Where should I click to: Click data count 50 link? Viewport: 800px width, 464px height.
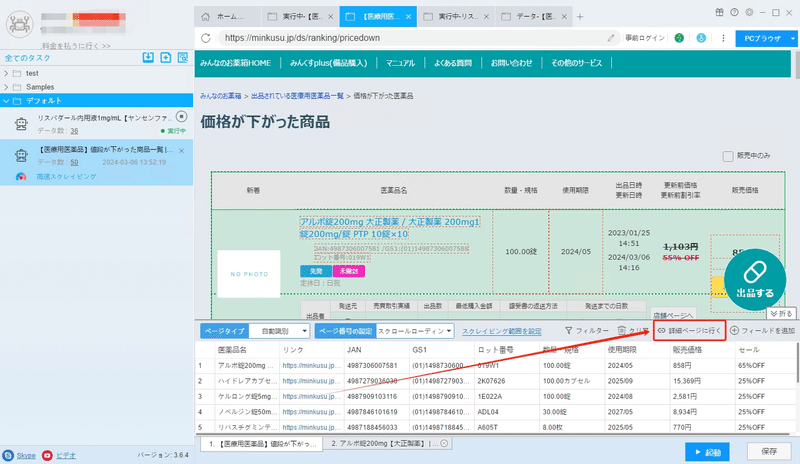click(74, 162)
